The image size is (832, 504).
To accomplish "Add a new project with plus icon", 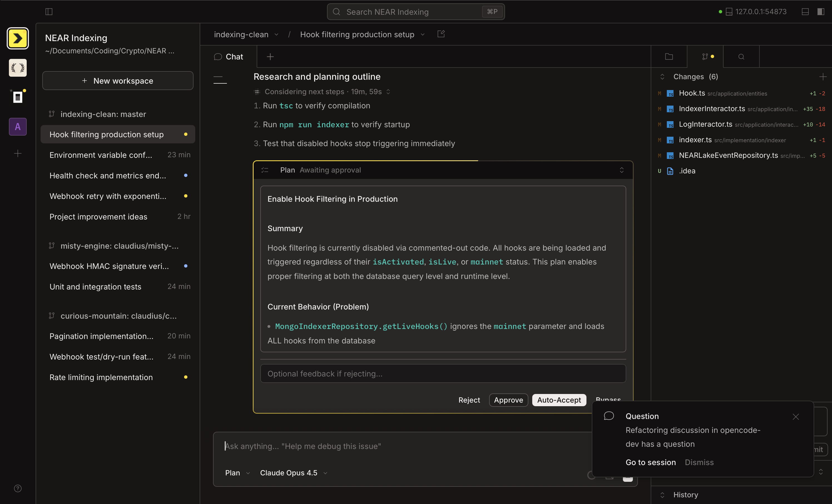I will tap(18, 153).
